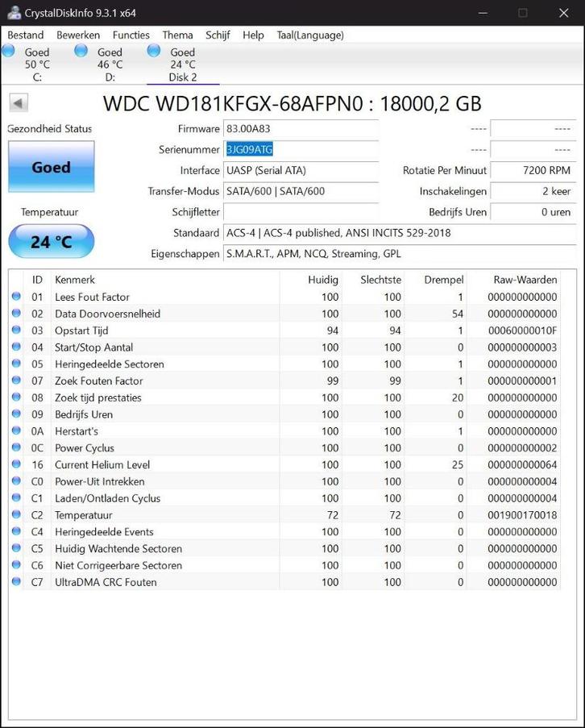The width and height of the screenshot is (585, 728).
Task: Switch to the C: drive tab
Action: tap(37, 64)
